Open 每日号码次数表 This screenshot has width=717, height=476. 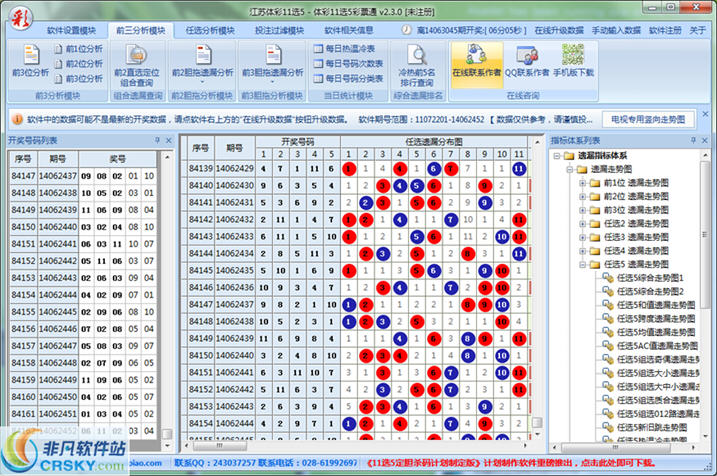pyautogui.click(x=348, y=64)
